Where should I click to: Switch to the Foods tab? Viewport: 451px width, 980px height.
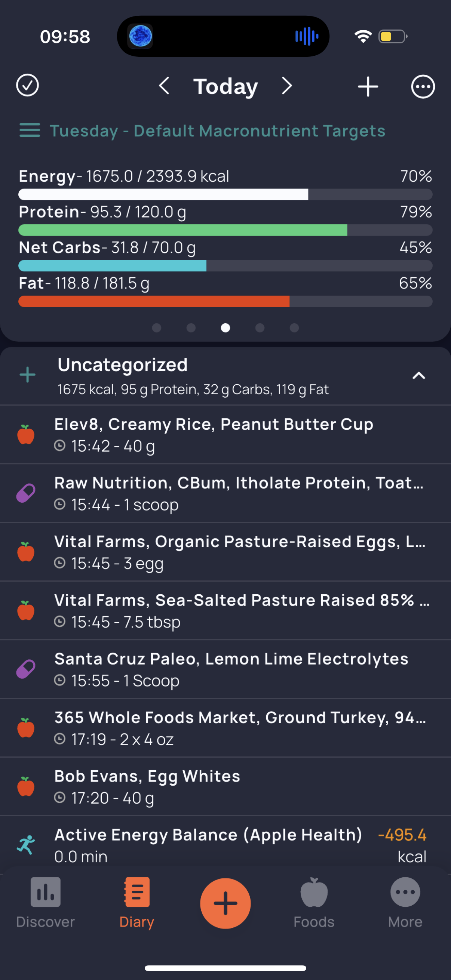coord(314,902)
